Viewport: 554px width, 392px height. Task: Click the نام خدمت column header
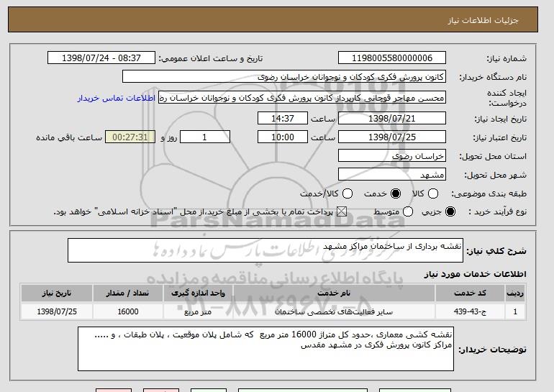pos(334,293)
